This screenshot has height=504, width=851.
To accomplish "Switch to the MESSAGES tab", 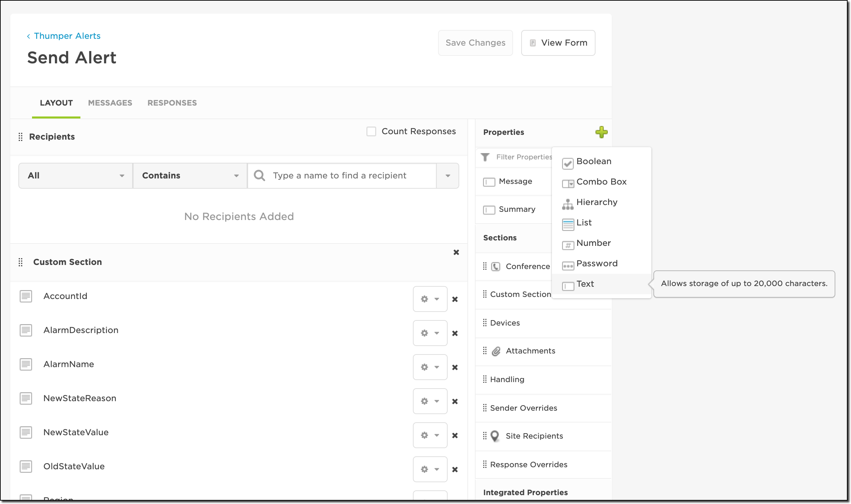I will click(110, 103).
